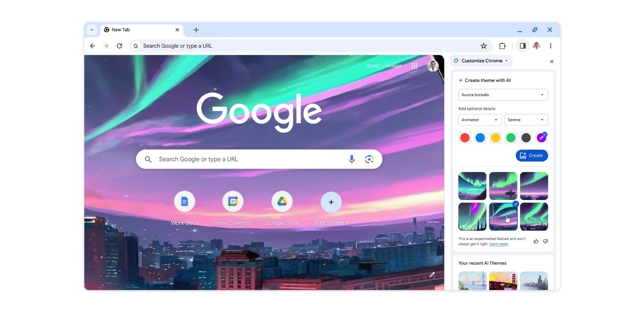Open Google Drive shortcut
This screenshot has height=326, width=644.
pyautogui.click(x=282, y=202)
